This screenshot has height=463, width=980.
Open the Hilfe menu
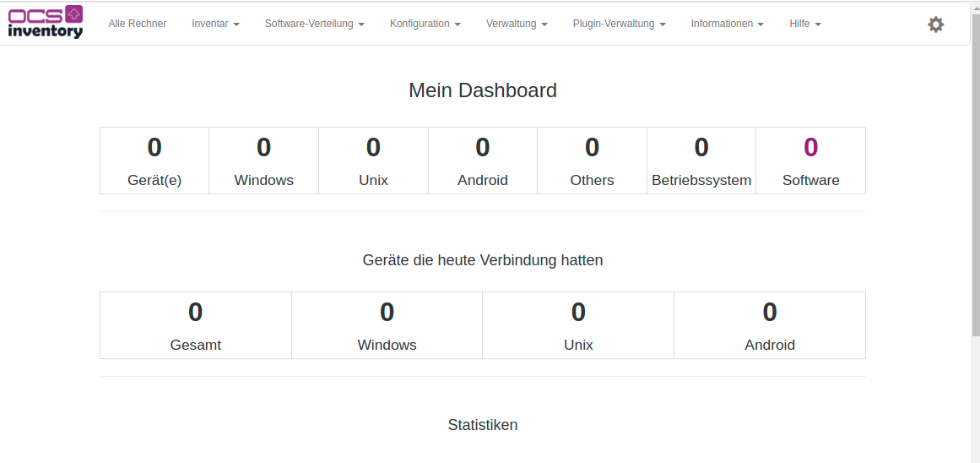click(x=804, y=24)
